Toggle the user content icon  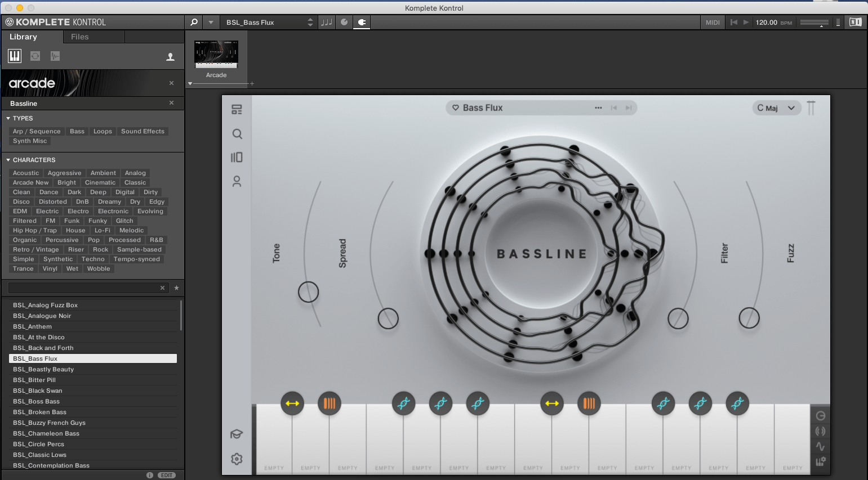[170, 56]
